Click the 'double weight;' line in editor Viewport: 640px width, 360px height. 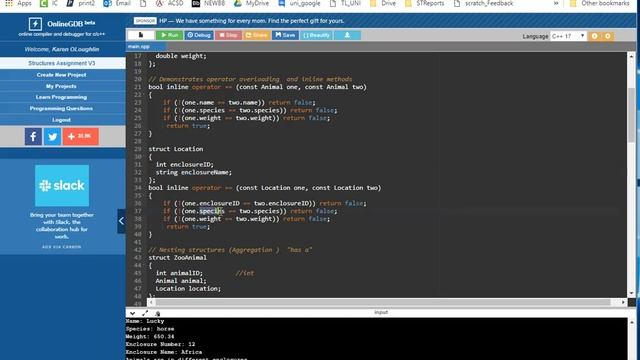coord(181,56)
